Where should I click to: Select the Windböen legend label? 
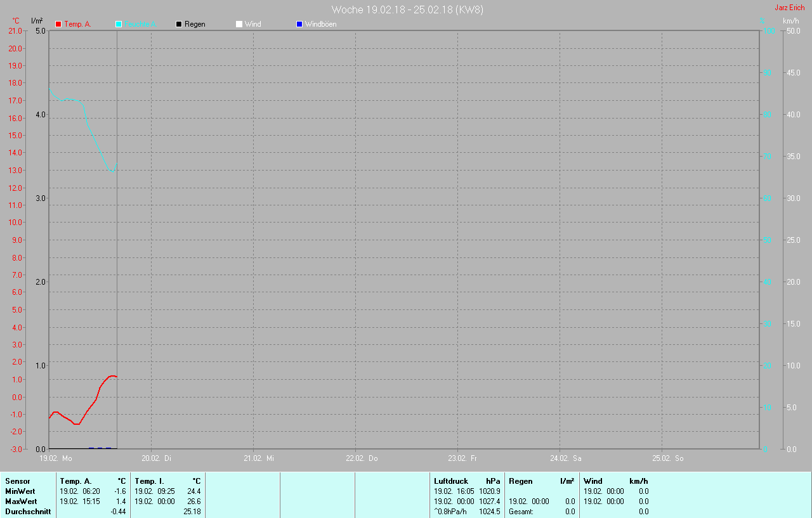point(320,24)
